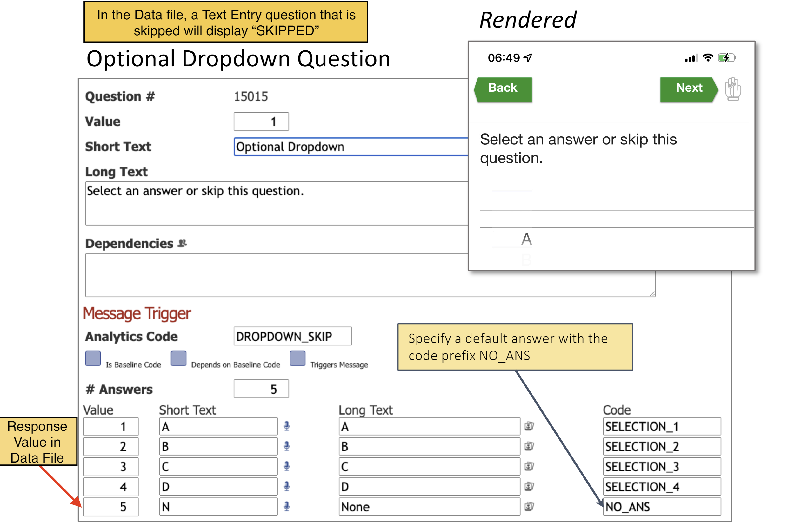The width and height of the screenshot is (808, 532).
Task: Click microphone icon beside answer N
Action: pos(287,507)
